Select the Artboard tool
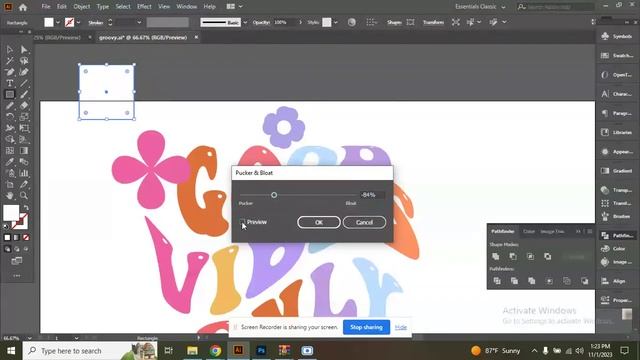 (9, 184)
